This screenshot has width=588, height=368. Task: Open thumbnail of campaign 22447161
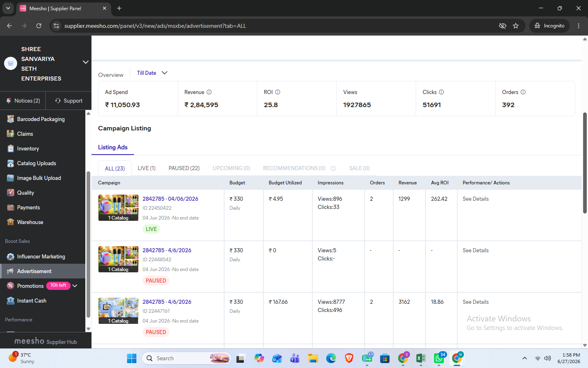pos(118,311)
